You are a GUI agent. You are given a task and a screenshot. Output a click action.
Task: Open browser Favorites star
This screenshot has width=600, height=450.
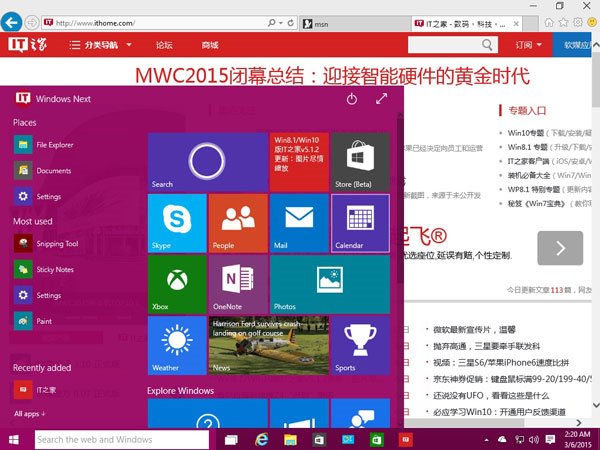tap(563, 23)
